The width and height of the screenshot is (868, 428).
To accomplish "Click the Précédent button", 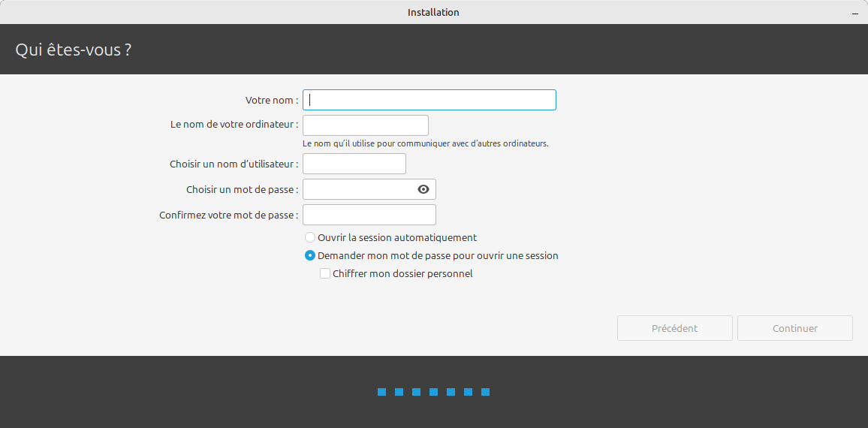I will 675,328.
